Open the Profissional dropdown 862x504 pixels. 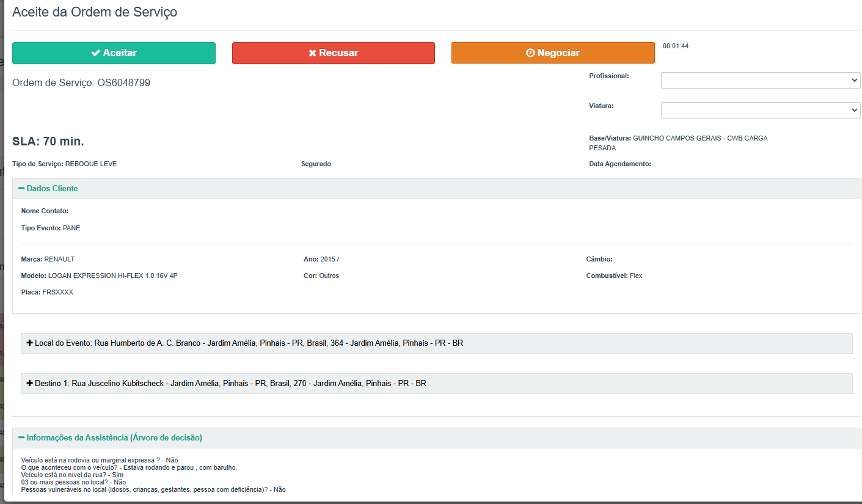point(761,80)
